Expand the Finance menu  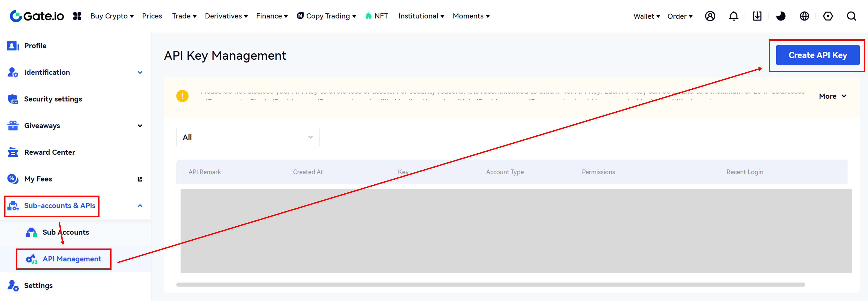click(x=272, y=16)
